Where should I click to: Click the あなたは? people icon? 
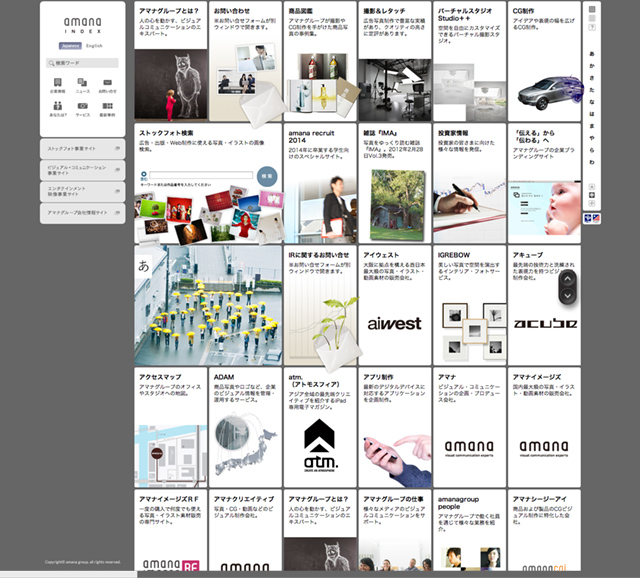58,106
